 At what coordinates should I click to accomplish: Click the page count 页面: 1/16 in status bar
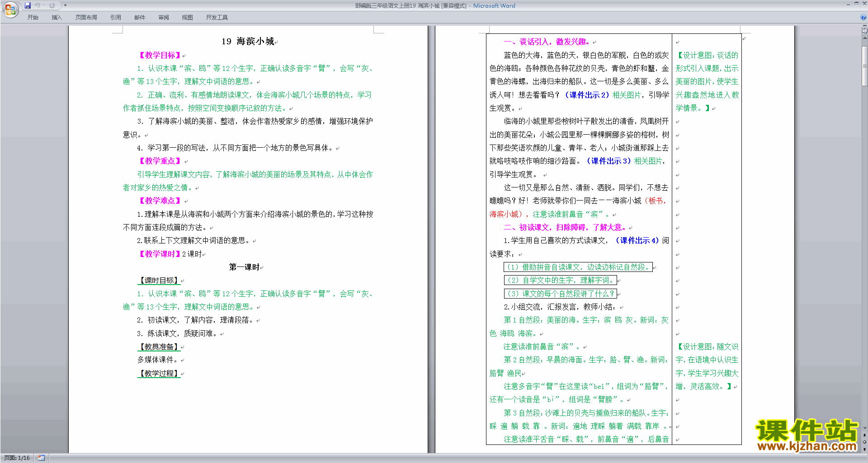(x=17, y=458)
